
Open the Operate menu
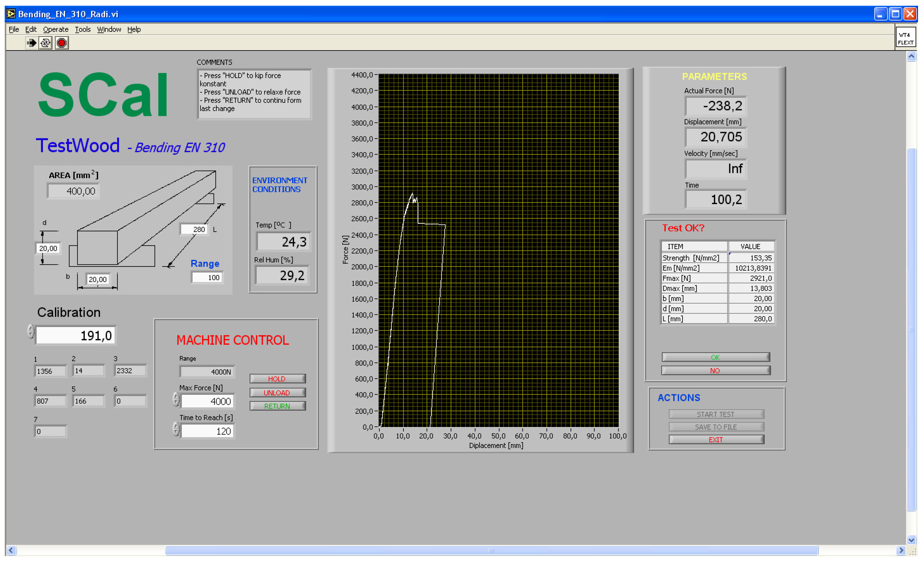(55, 29)
